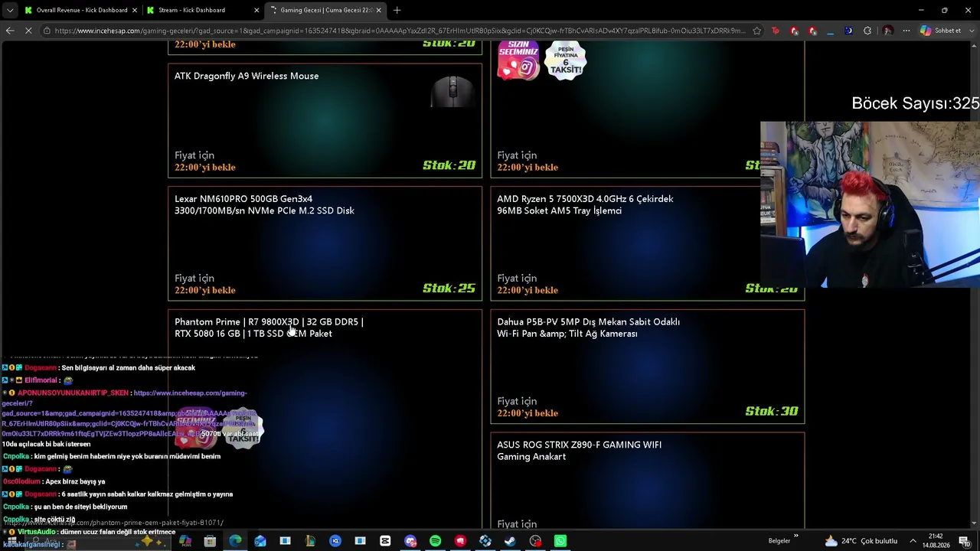Focus the incehesap.com address bar
This screenshot has height=551, width=980.
tap(400, 31)
